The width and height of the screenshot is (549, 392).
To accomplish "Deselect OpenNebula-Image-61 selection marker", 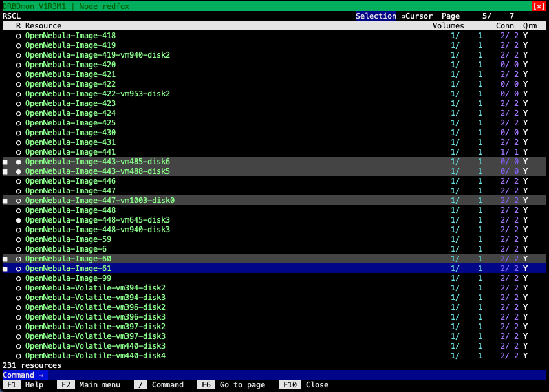I will [x=5, y=268].
